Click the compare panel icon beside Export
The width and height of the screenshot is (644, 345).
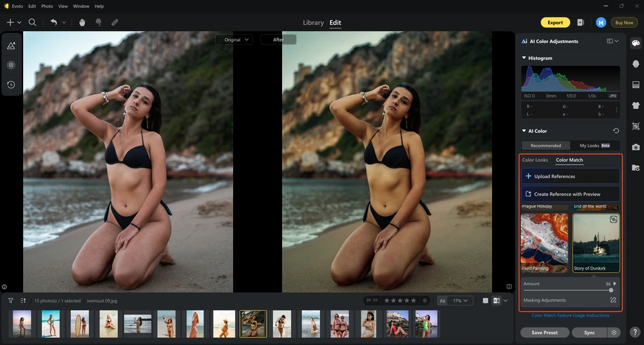click(580, 23)
